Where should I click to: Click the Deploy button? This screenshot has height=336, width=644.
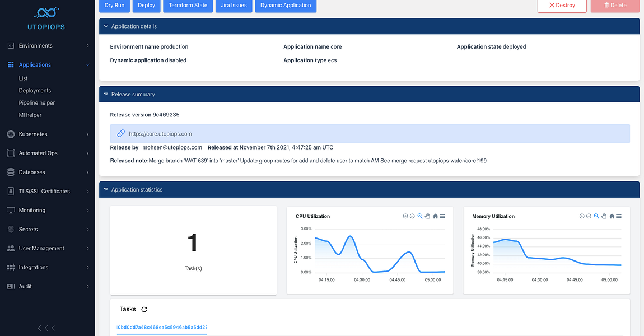pyautogui.click(x=147, y=6)
